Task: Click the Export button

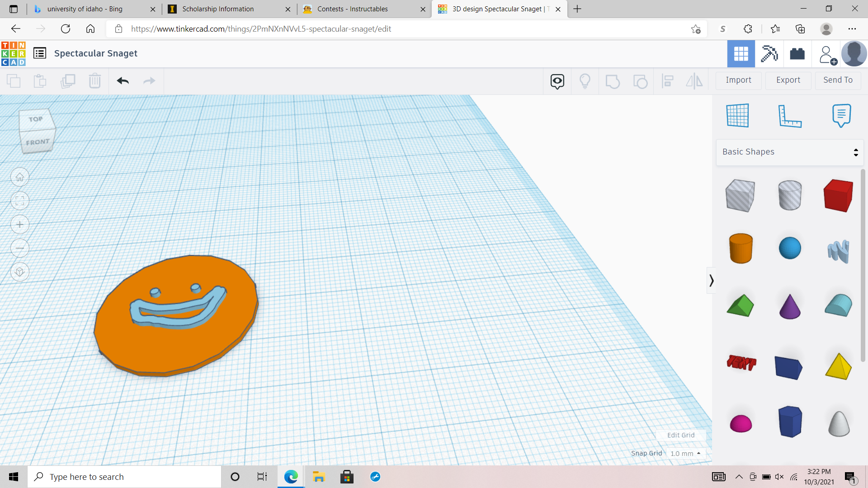Action: tap(788, 80)
